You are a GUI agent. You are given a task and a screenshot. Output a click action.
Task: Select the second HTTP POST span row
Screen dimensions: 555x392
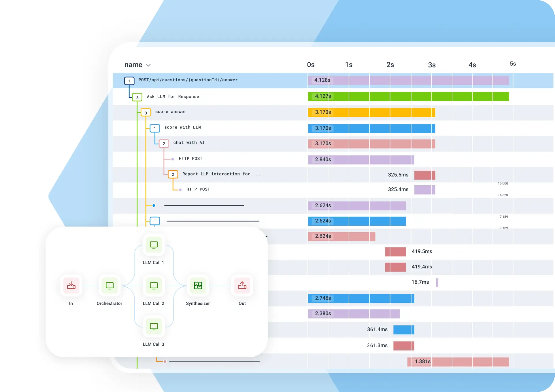click(x=333, y=190)
